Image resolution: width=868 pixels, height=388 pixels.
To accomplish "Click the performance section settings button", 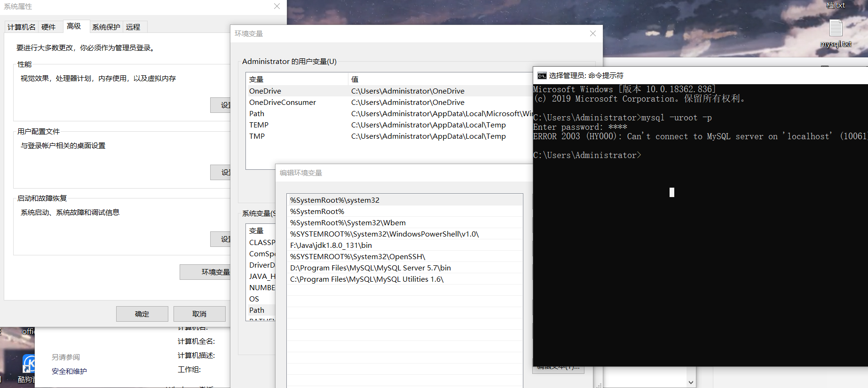I will click(x=221, y=105).
